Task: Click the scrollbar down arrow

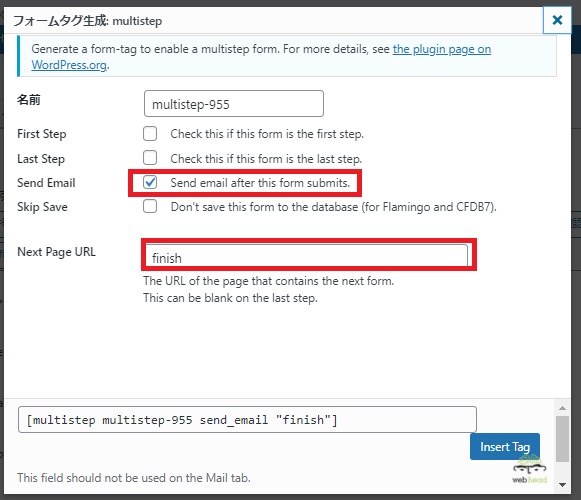Action: pos(562,484)
